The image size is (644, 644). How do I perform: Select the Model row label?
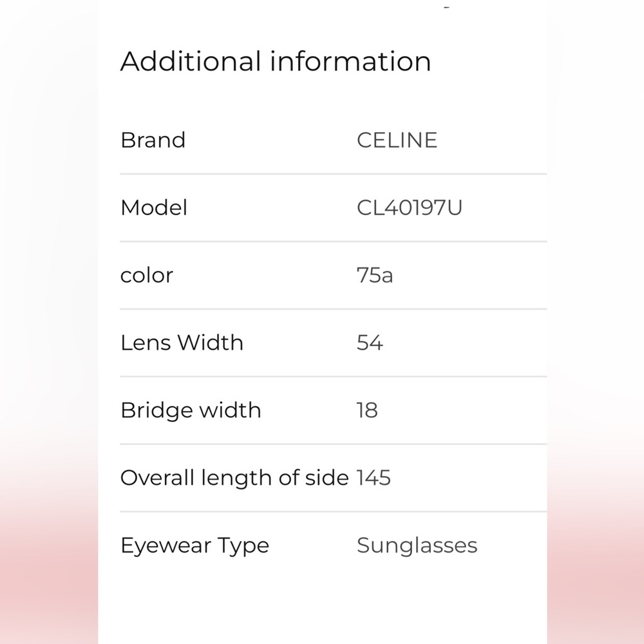pyautogui.click(x=154, y=208)
